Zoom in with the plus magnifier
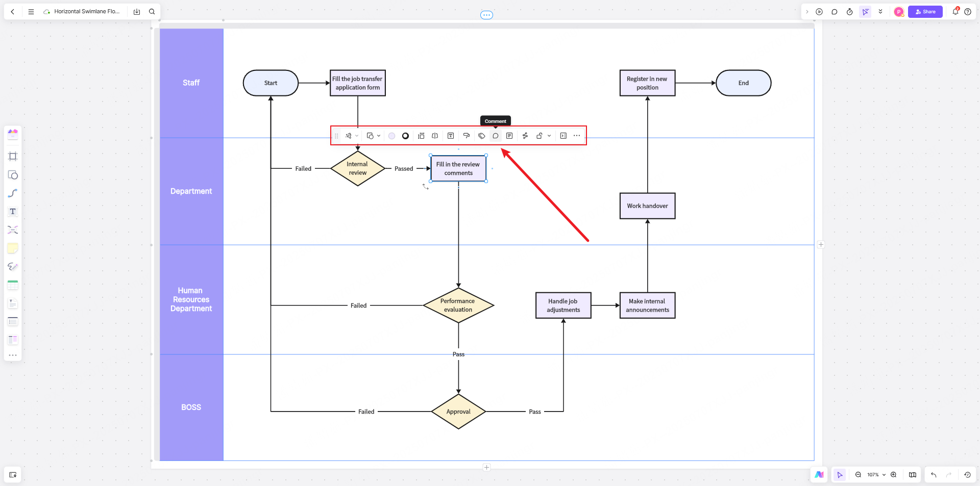980x486 pixels. 894,474
